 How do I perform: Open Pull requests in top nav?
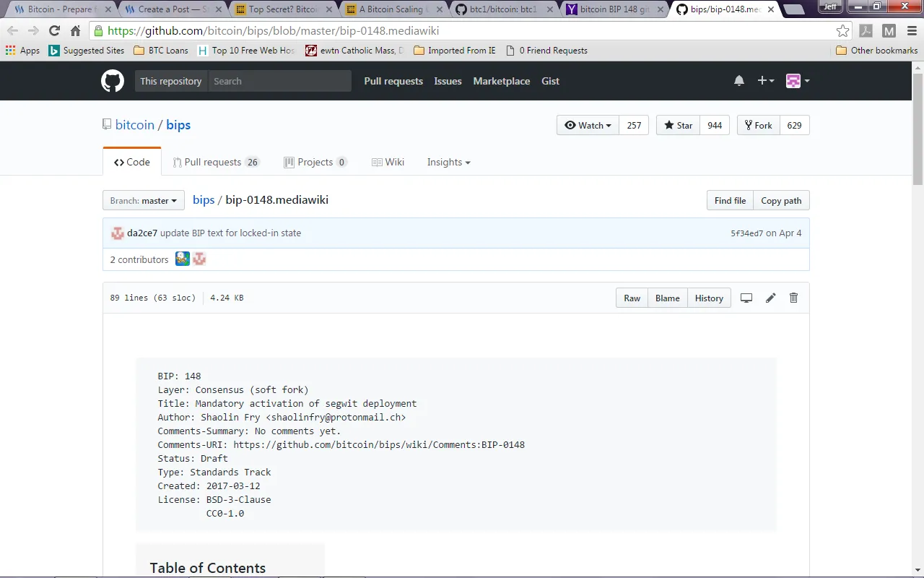(393, 81)
